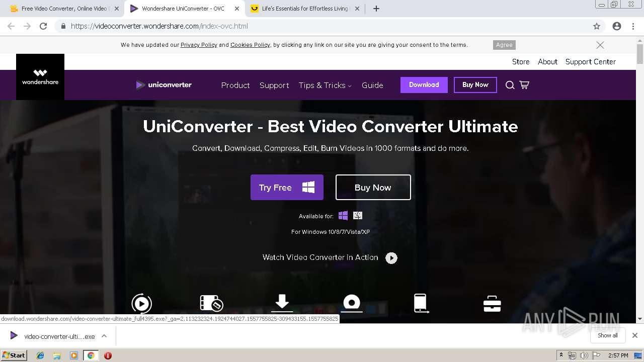Image resolution: width=644 pixels, height=362 pixels.
Task: Click the page vertical scrollbar thumb
Action: (640, 54)
